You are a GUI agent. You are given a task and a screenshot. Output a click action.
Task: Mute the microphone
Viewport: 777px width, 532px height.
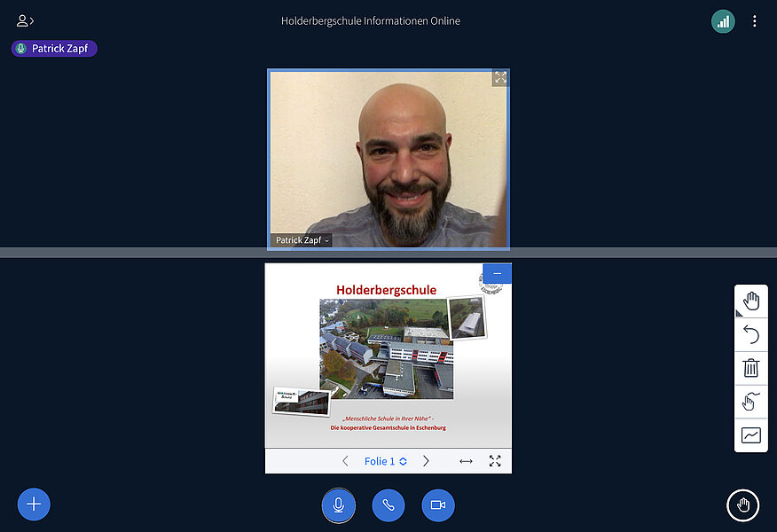338,505
